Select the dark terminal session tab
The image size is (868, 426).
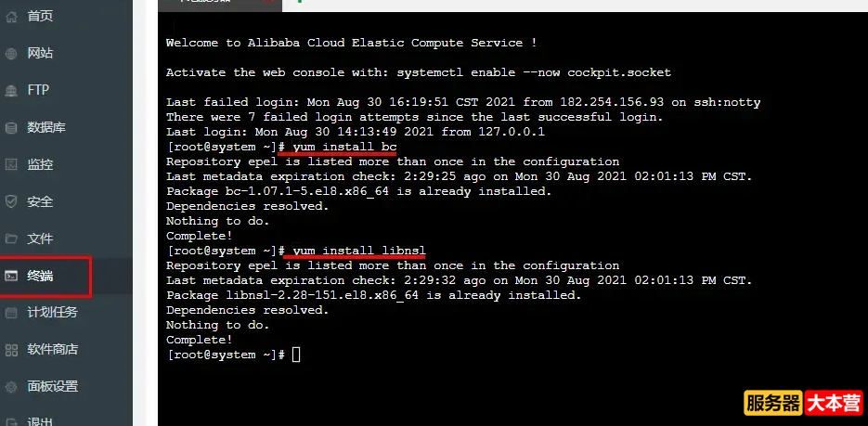coord(220,5)
